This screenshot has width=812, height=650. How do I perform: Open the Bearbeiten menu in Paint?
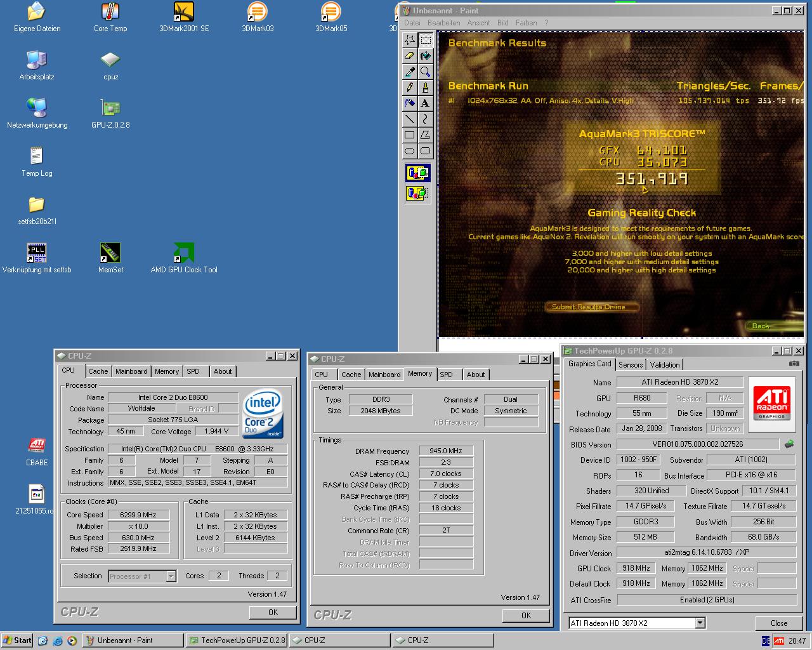click(x=444, y=23)
